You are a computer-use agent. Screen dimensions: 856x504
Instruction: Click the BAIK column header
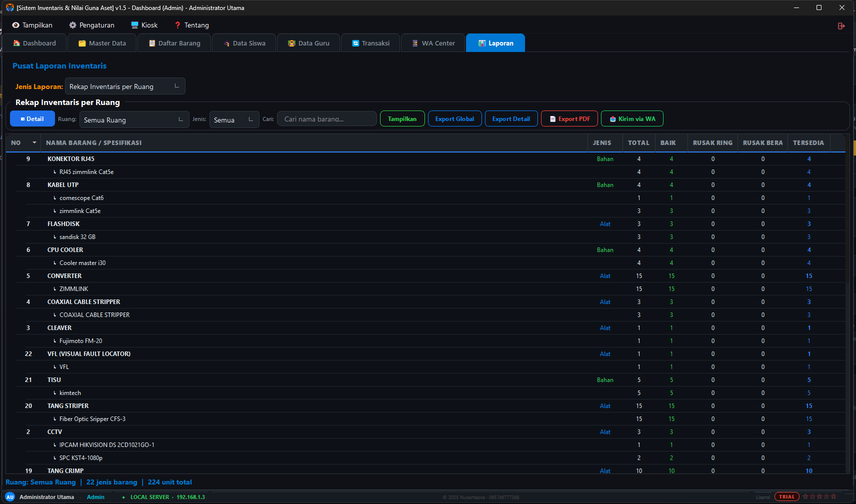pyautogui.click(x=671, y=142)
